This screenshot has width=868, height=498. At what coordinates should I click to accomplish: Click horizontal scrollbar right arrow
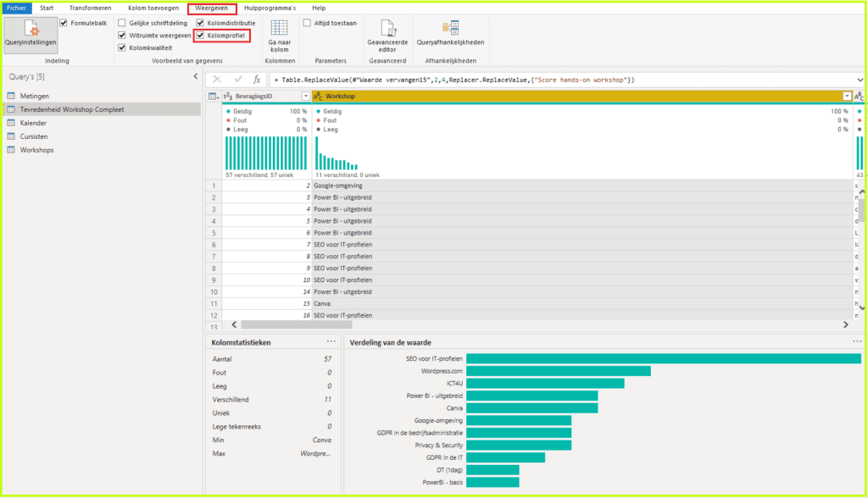pos(846,325)
